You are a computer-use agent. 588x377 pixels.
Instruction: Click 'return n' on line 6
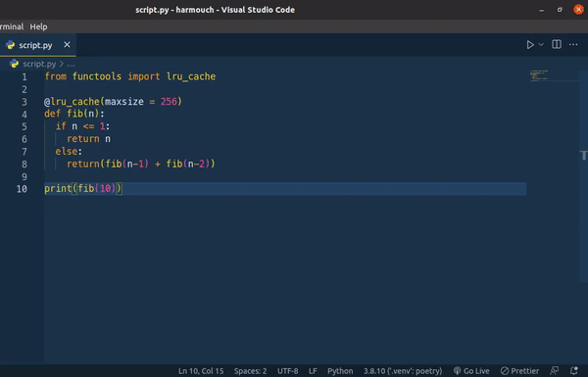88,139
